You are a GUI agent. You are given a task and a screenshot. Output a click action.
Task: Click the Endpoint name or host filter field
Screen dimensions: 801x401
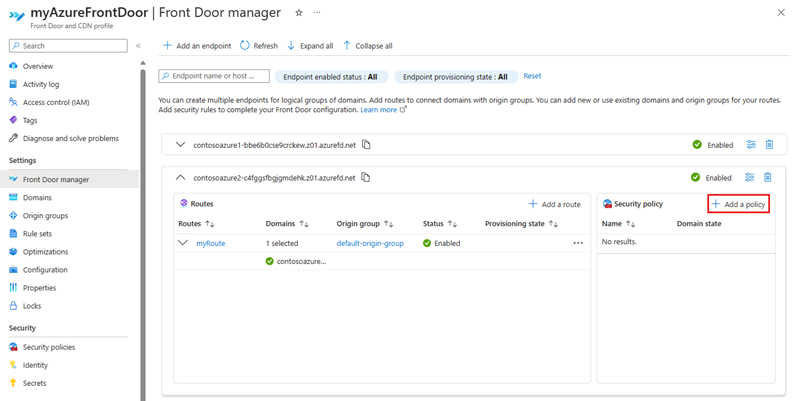pyautogui.click(x=214, y=76)
